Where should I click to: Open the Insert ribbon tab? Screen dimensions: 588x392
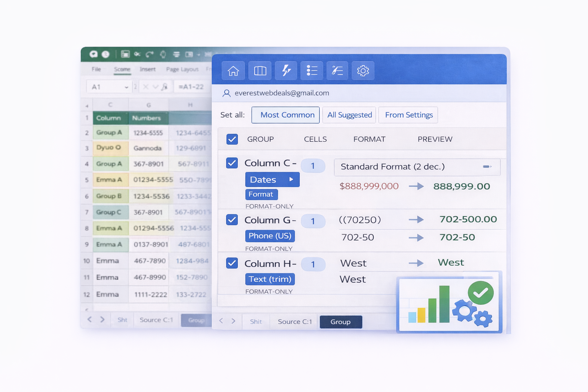point(147,69)
